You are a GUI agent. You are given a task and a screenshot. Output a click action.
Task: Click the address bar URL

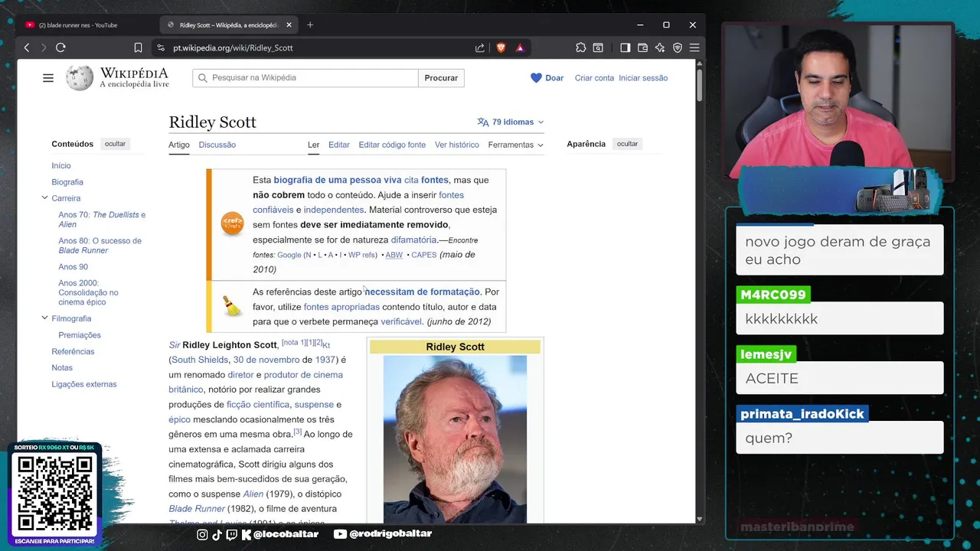(233, 47)
